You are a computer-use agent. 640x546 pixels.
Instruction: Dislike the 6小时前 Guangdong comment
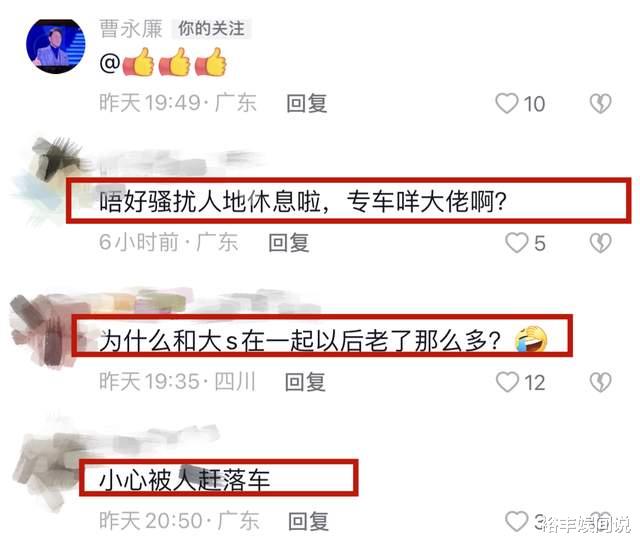[x=600, y=243]
